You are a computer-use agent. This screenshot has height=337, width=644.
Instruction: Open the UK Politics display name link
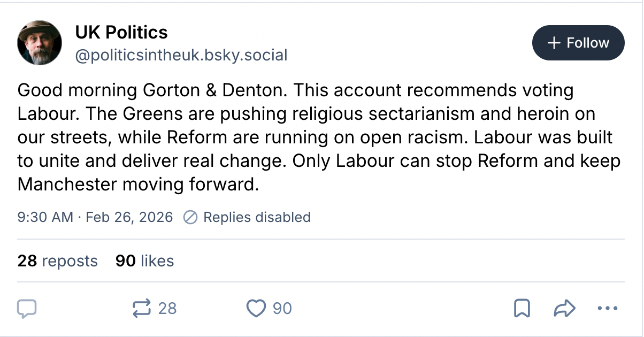[121, 33]
